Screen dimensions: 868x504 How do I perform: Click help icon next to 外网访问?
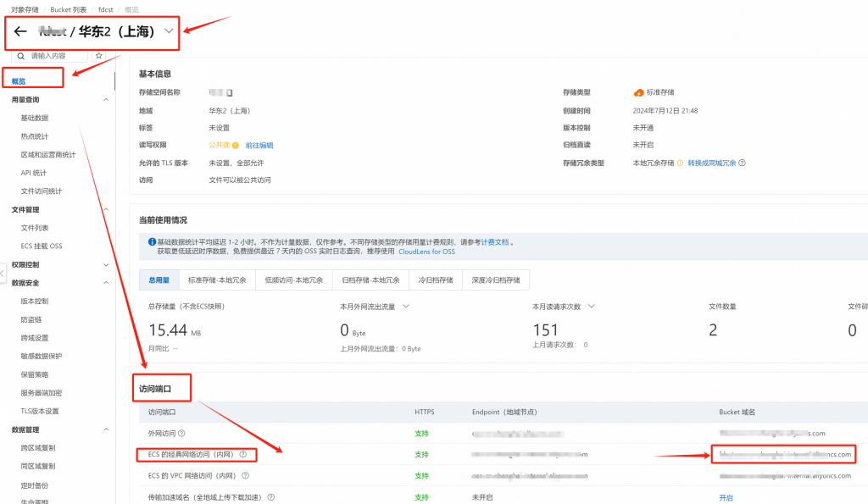(181, 434)
